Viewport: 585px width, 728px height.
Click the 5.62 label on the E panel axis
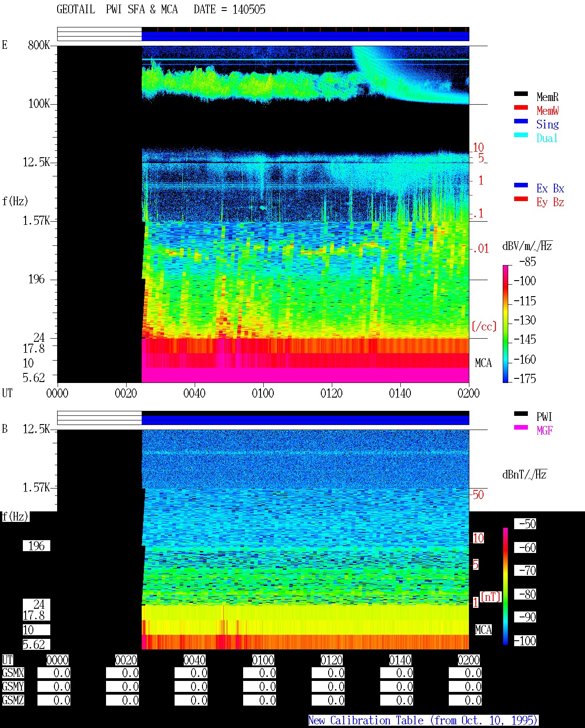click(34, 377)
